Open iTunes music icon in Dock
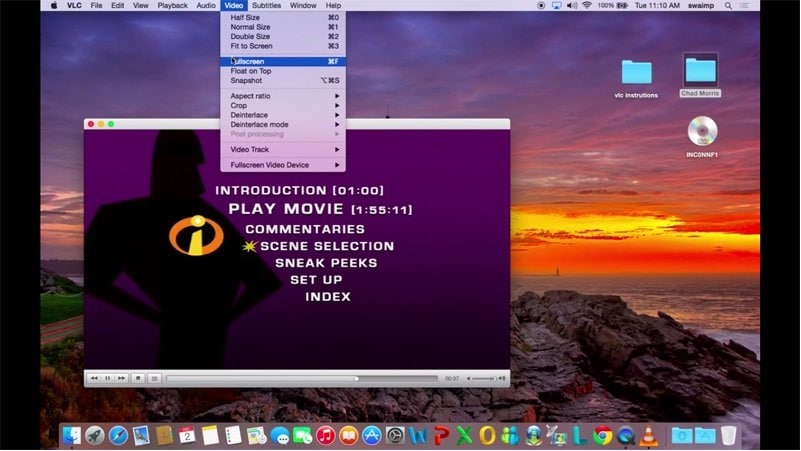This screenshot has height=451, width=801. point(325,436)
